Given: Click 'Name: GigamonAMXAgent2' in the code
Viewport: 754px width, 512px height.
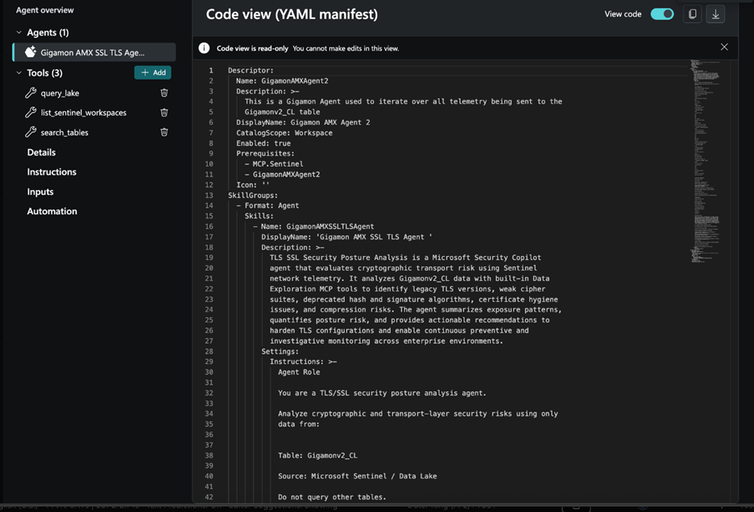Looking at the screenshot, I should (x=282, y=81).
